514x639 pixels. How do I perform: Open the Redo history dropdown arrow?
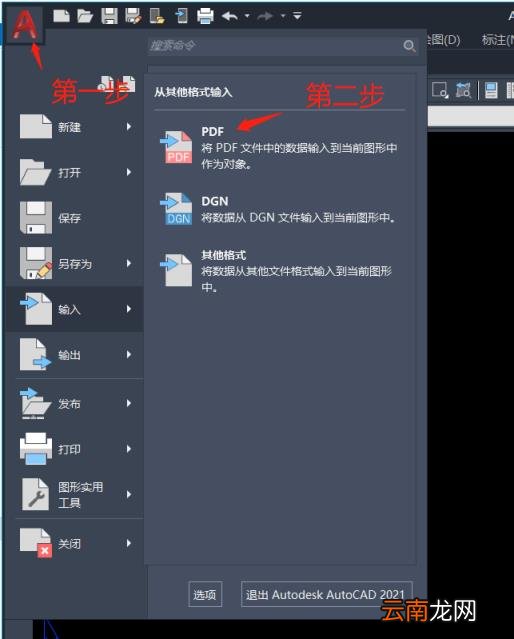(282, 16)
